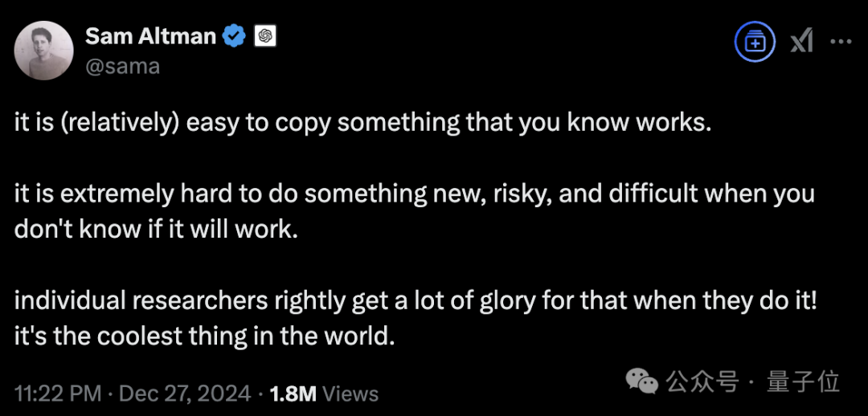
Task: Click the line 'it's the coolest thing in the world.'
Action: click(204, 335)
